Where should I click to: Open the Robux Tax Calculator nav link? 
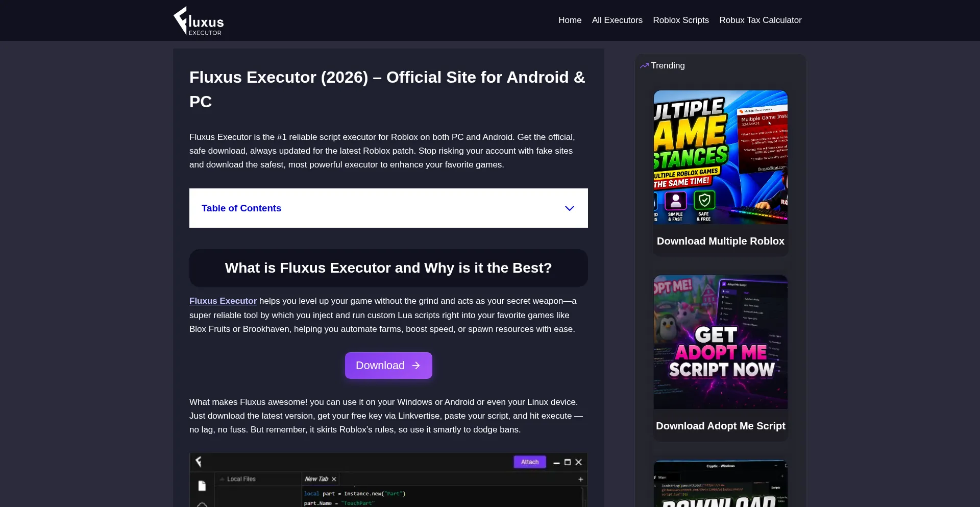(760, 20)
